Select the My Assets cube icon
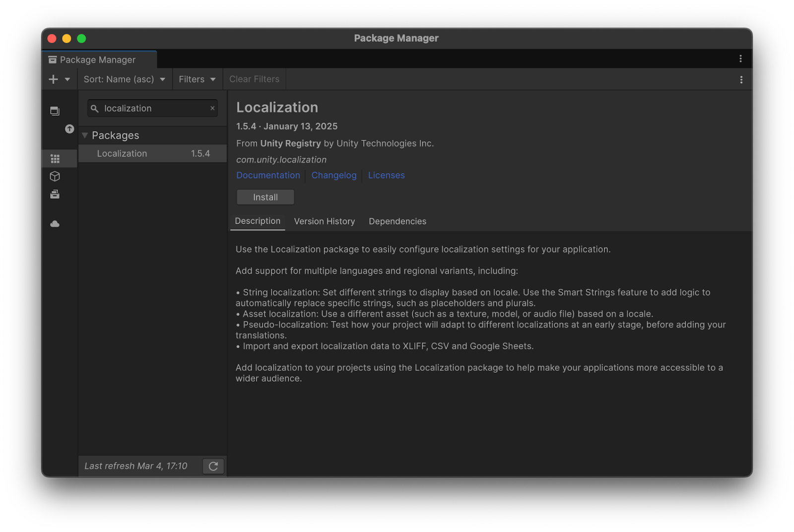794x532 pixels. (55, 176)
